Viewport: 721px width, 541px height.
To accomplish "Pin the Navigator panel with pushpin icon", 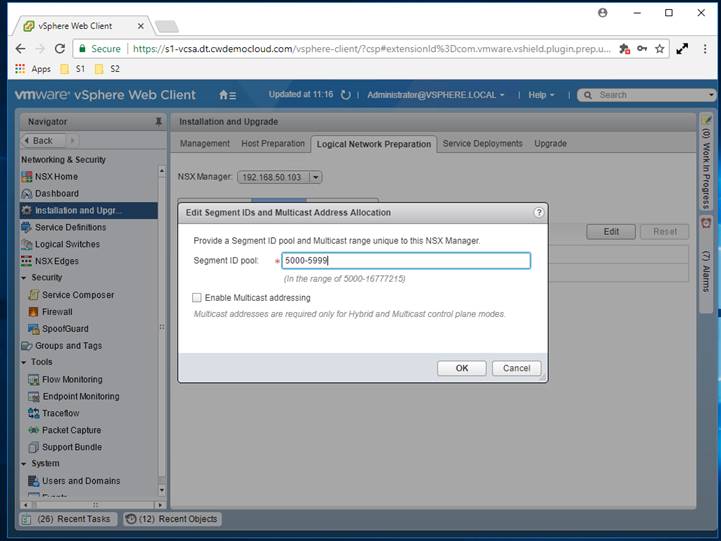I will tap(158, 121).
